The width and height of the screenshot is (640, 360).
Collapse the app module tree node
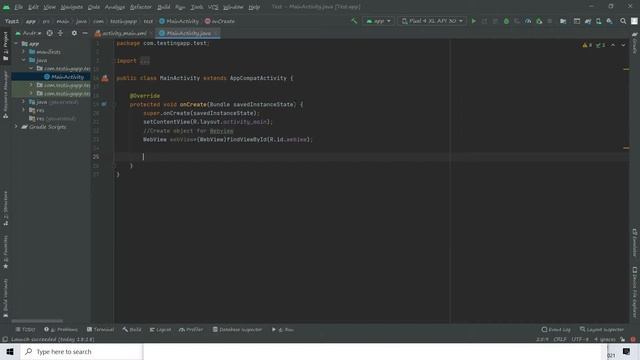[16, 43]
